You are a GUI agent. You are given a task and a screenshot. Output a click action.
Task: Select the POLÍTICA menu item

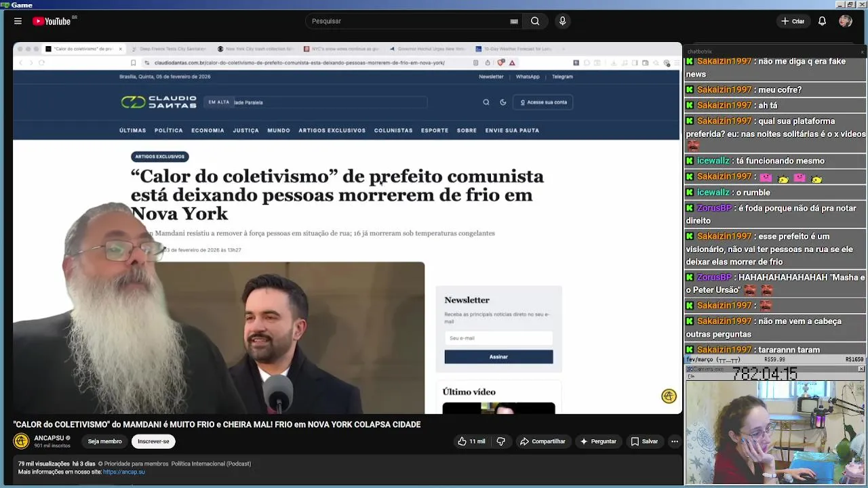pos(169,130)
